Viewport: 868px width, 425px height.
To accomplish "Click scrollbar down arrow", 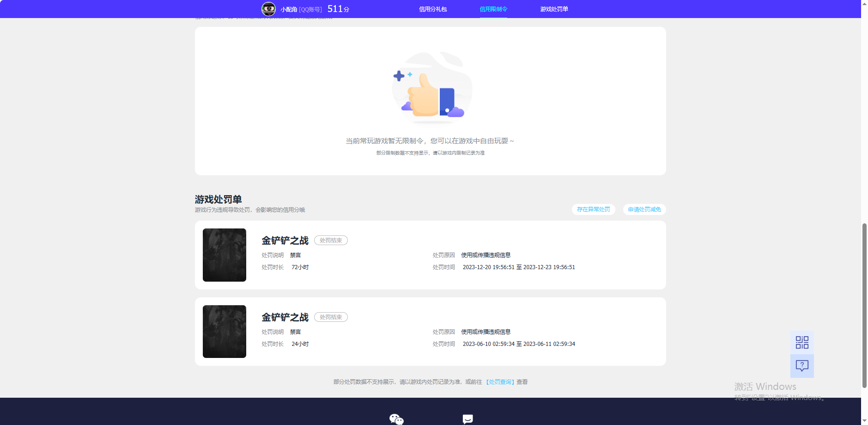I will coord(864,421).
